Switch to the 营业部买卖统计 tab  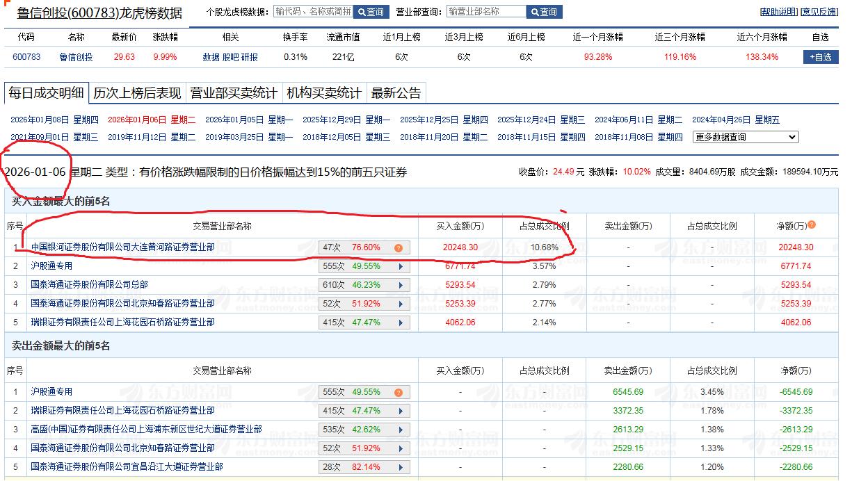(234, 92)
